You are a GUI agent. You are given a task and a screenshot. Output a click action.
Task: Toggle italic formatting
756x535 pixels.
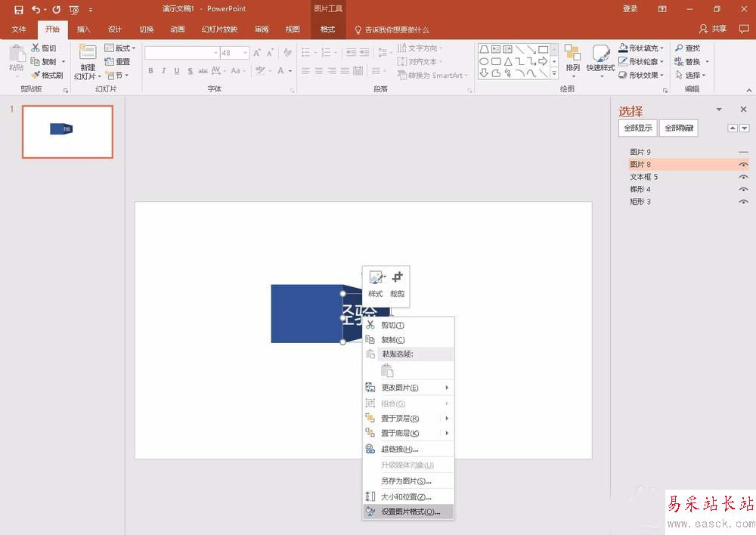(x=164, y=71)
